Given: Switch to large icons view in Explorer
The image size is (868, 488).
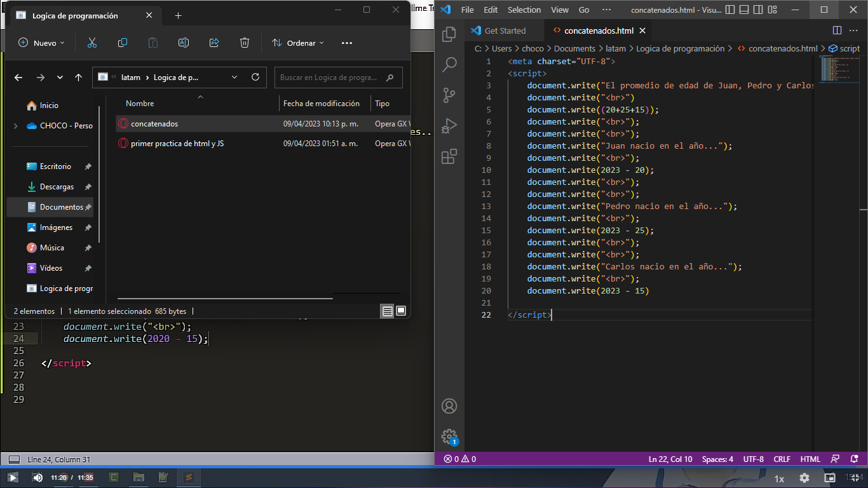Looking at the screenshot, I should click(x=401, y=311).
